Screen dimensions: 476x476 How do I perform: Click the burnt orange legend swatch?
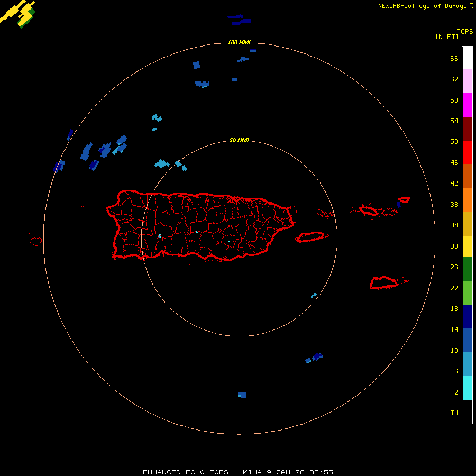[467, 176]
